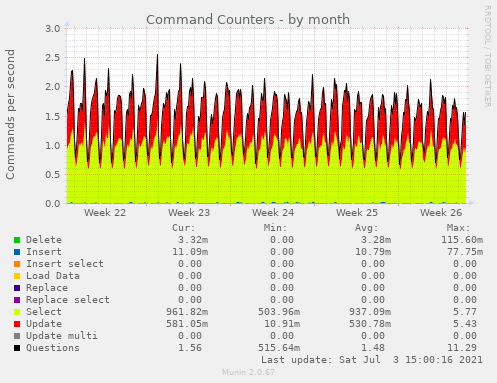Click the blue Insert legend swatch
497x383 pixels.
pos(17,252)
